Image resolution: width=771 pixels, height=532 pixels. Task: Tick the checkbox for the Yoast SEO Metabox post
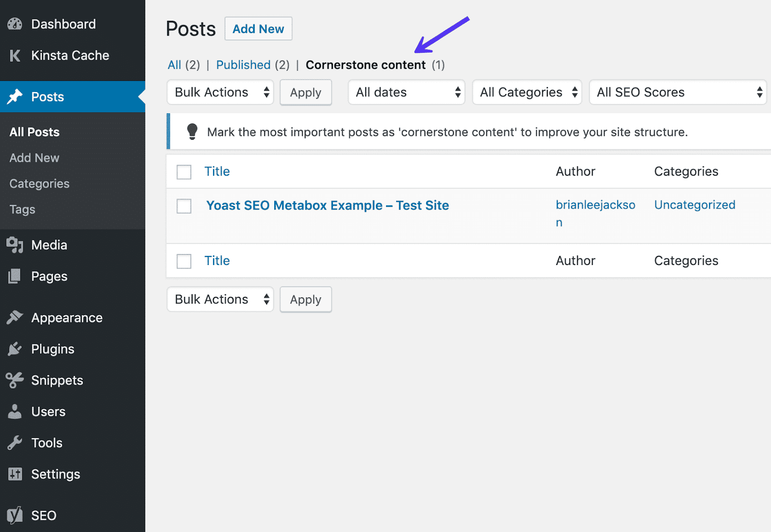coord(184,206)
